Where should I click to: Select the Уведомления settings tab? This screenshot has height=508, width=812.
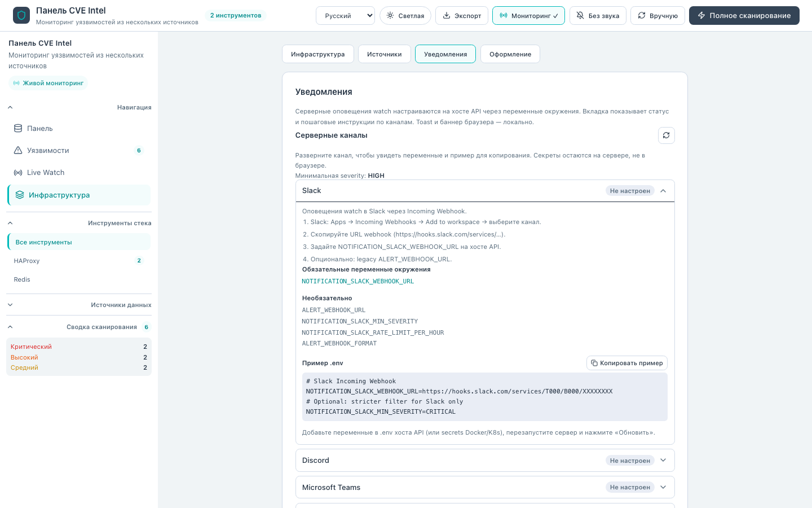tap(445, 54)
